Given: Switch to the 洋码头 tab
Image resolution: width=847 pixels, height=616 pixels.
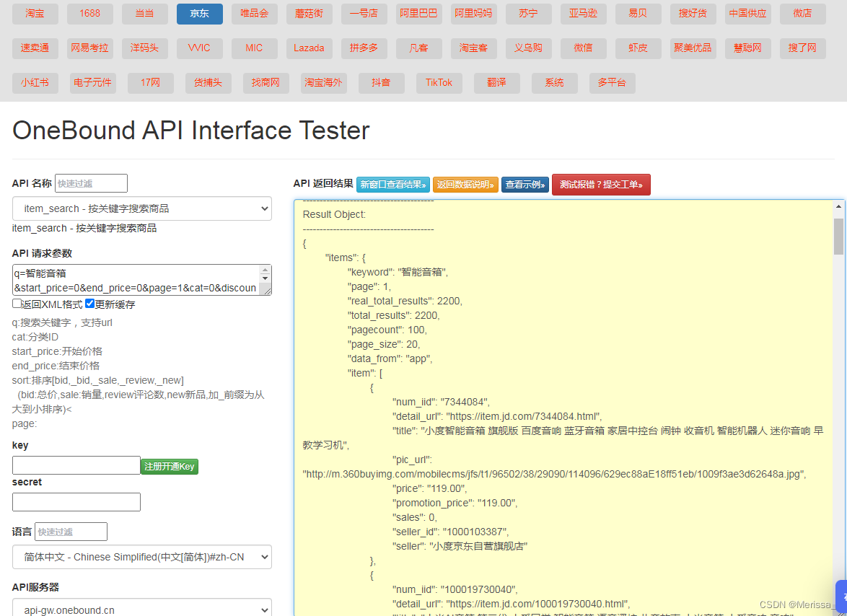Looking at the screenshot, I should 145,48.
